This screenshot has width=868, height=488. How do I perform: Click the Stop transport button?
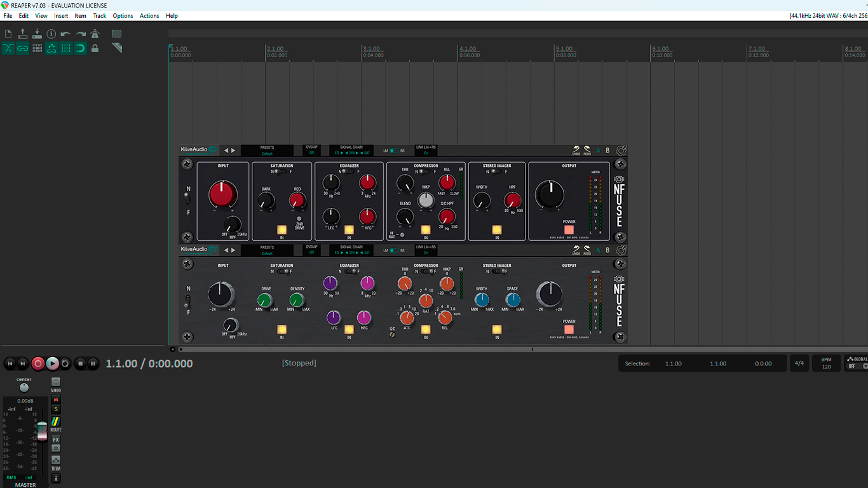80,363
